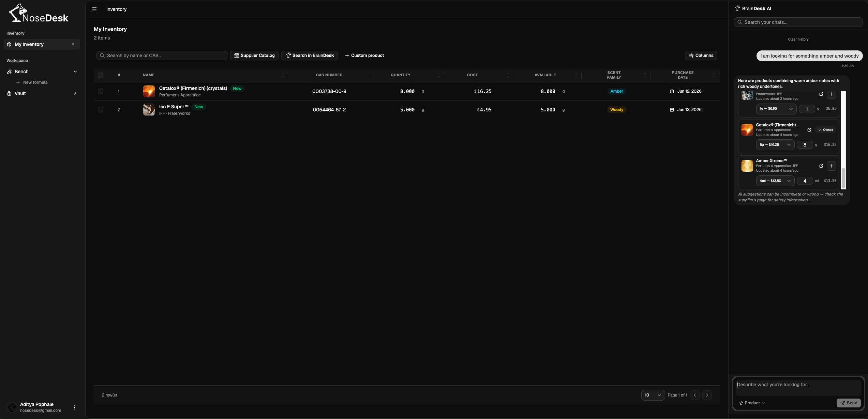Open the Fraterworks product external link
The height and width of the screenshot is (419, 868).
coord(821,94)
